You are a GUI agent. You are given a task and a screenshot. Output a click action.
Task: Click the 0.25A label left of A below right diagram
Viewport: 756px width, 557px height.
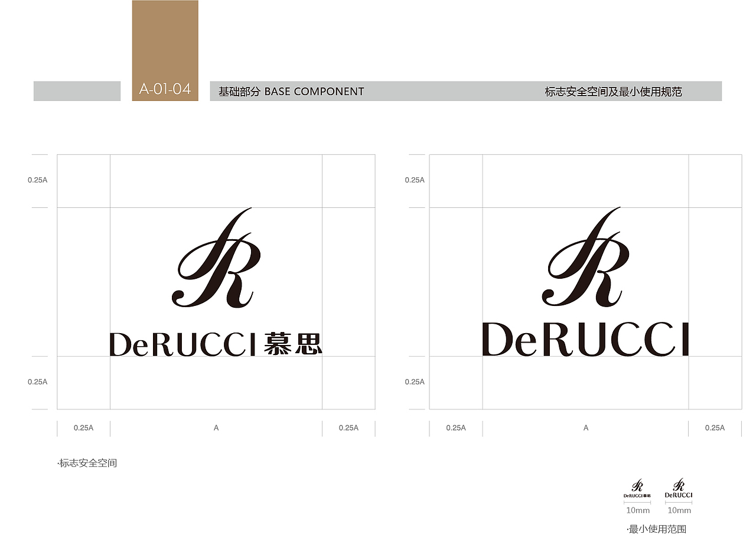[x=456, y=428]
